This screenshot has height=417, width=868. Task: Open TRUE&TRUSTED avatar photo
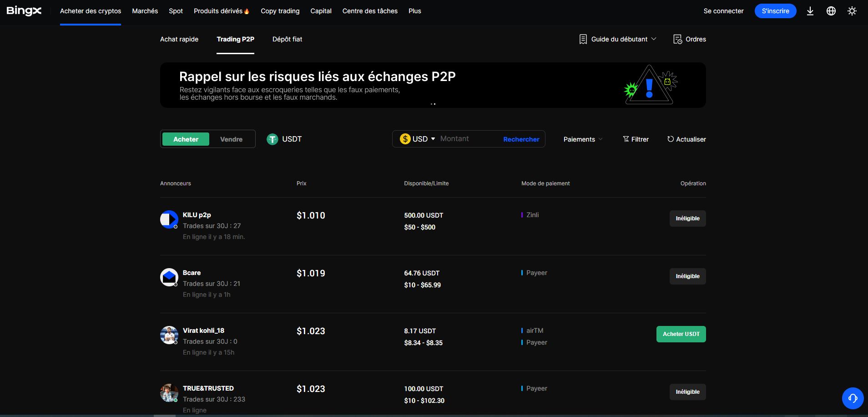[x=169, y=393]
